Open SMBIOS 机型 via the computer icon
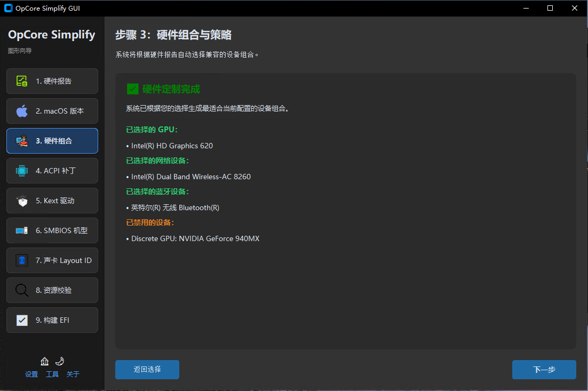The height and width of the screenshot is (391, 588). [22, 230]
